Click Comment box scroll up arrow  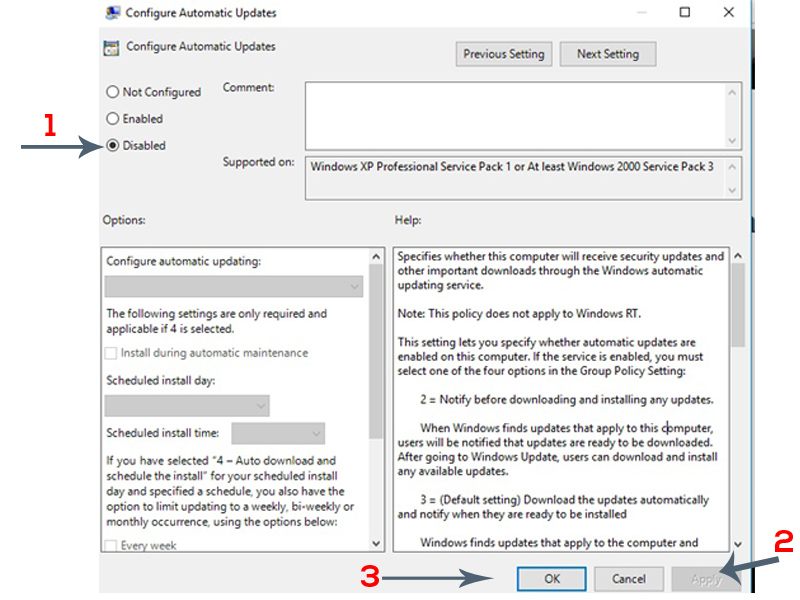point(732,92)
